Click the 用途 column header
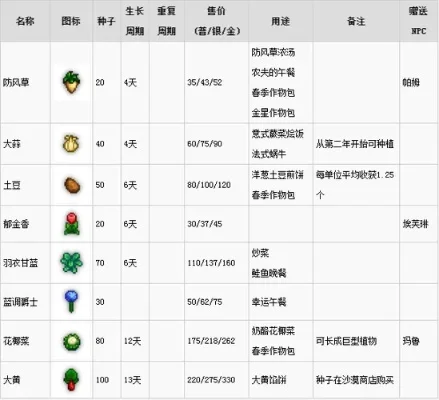Screen dimensions: 439x400 (x=280, y=21)
